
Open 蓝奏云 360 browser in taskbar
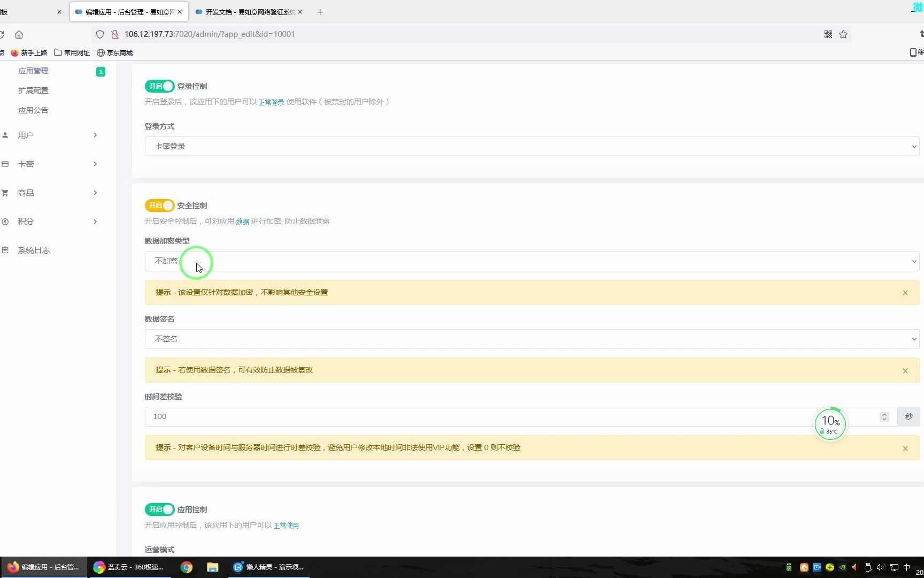click(x=129, y=567)
